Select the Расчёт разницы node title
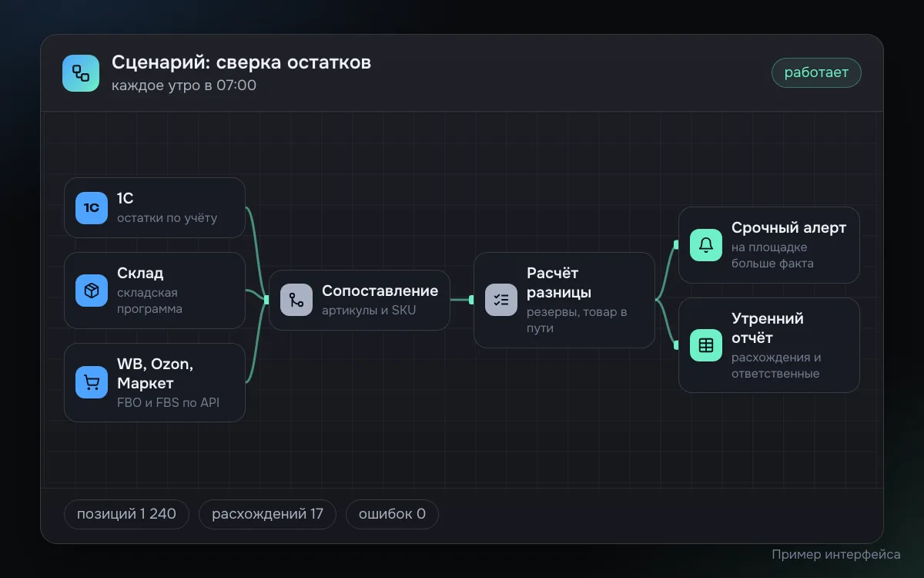This screenshot has width=924, height=578. point(559,283)
